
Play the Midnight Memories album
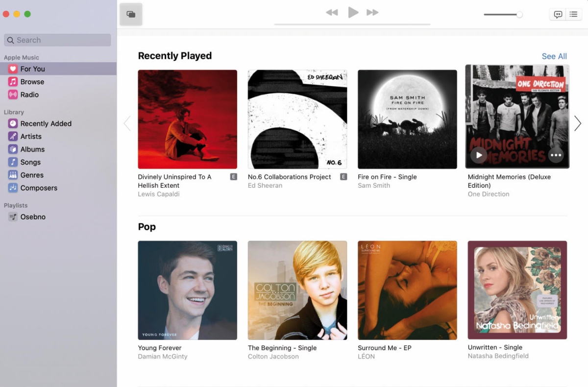coord(479,155)
